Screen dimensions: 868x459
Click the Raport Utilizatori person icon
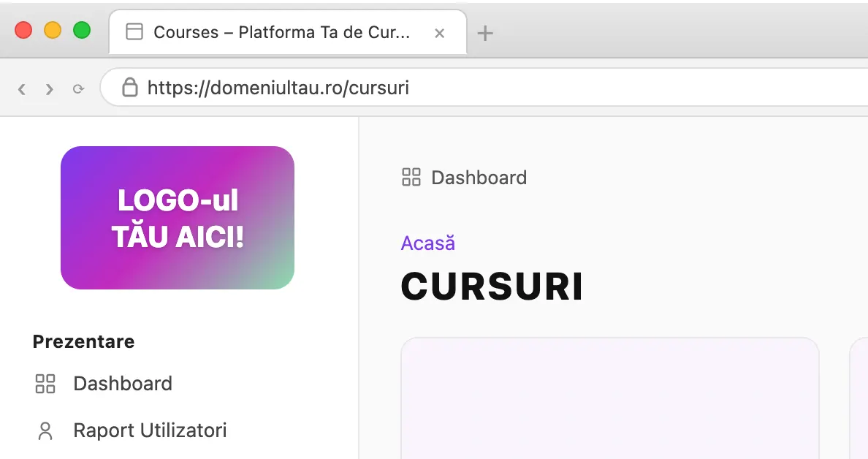point(45,430)
